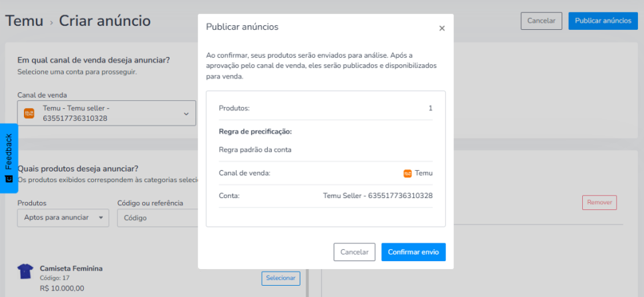Expand the Aptos para anunciar dropdown
Image resolution: width=644 pixels, height=297 pixels.
tap(63, 218)
